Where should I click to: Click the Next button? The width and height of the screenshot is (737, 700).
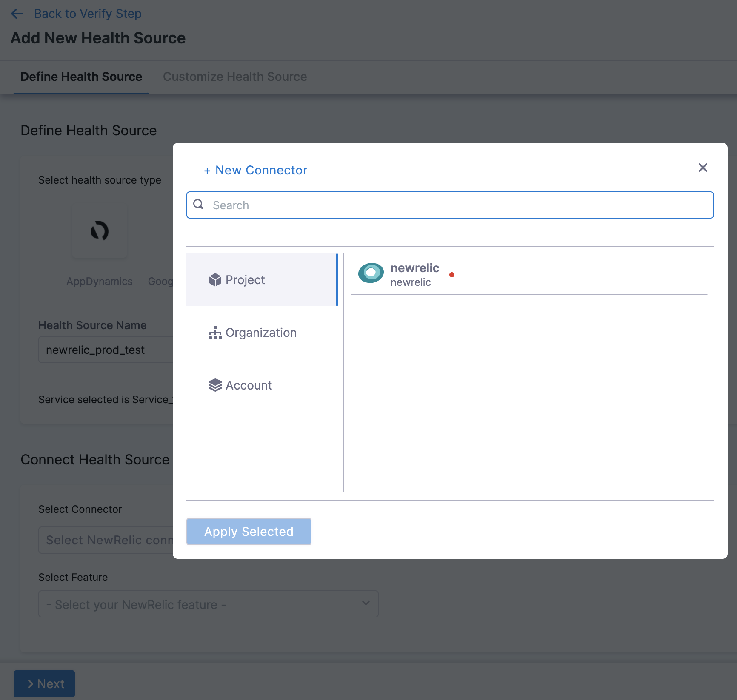tap(44, 683)
